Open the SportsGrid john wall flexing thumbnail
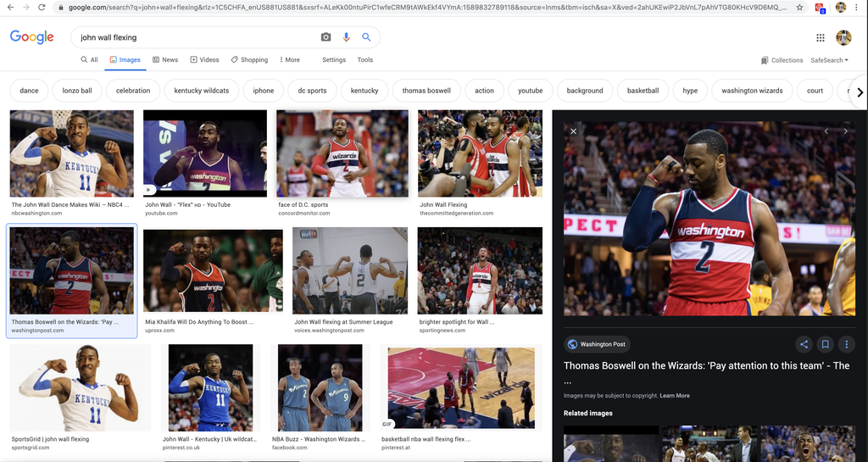868x462 pixels. coord(81,388)
